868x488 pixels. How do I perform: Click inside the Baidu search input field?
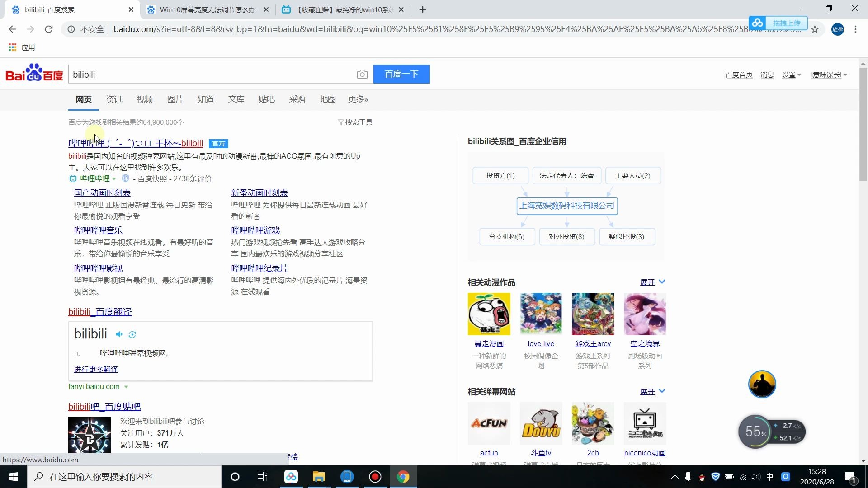[203, 74]
